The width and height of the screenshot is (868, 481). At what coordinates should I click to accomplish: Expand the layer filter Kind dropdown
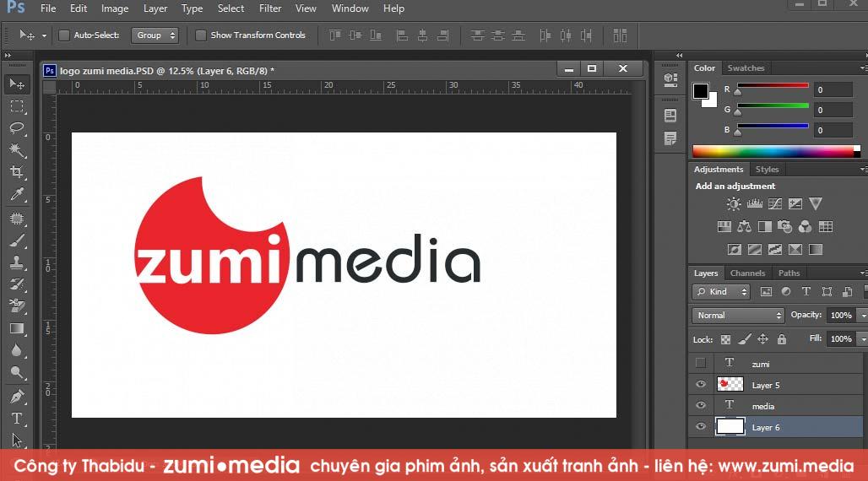click(x=721, y=292)
